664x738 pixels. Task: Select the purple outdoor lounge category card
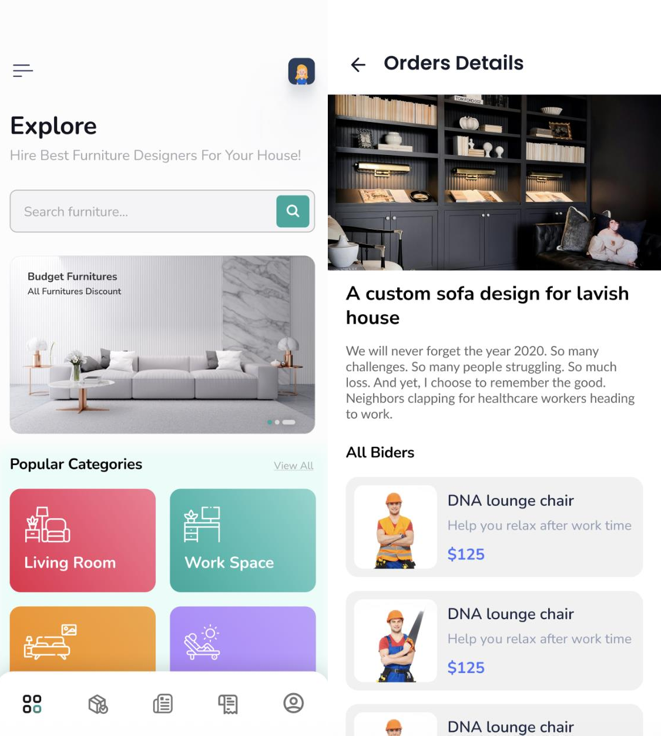(x=243, y=639)
